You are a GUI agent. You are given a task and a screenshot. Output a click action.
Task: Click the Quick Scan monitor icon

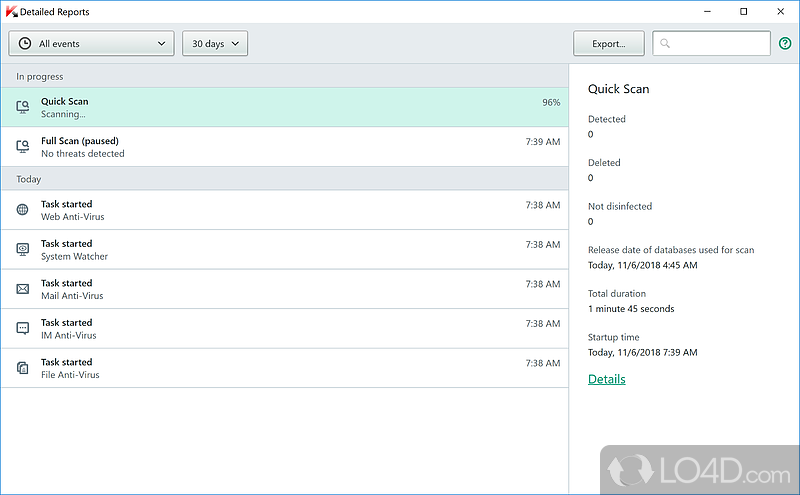coord(22,107)
